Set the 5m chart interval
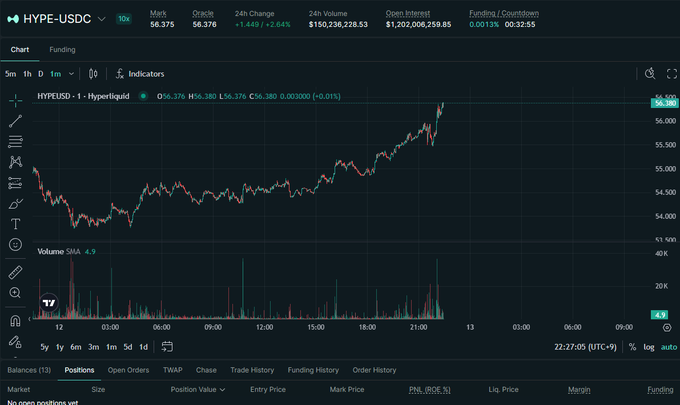 (x=10, y=74)
